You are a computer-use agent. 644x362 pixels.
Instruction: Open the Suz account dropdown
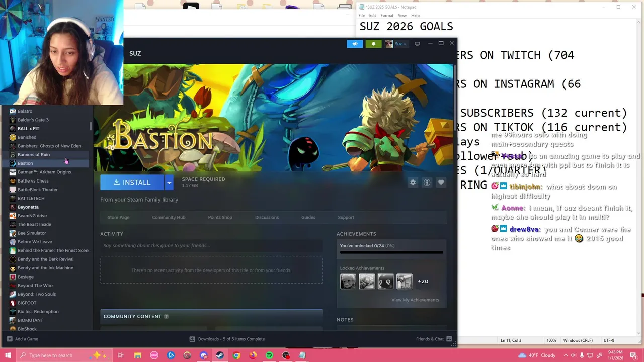click(x=396, y=44)
